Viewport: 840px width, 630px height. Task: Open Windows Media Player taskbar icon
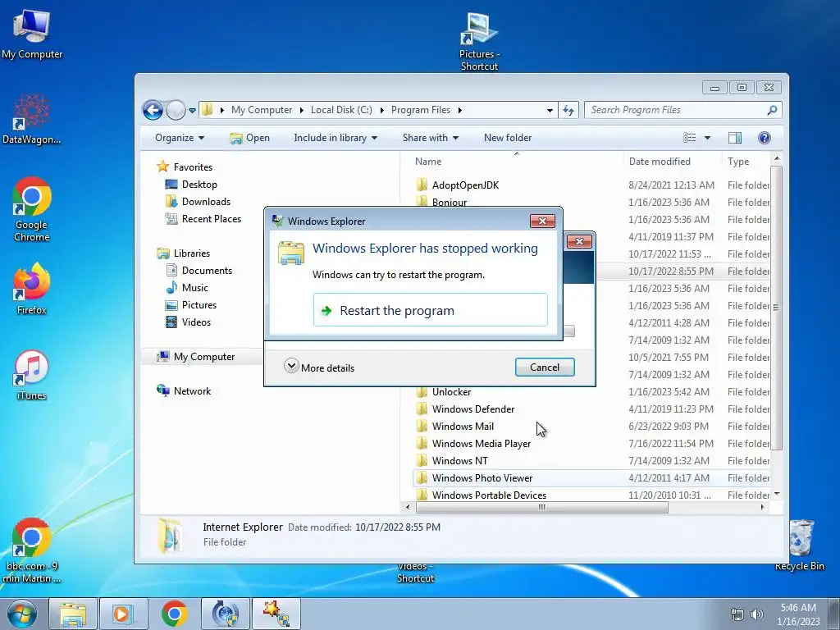123,614
